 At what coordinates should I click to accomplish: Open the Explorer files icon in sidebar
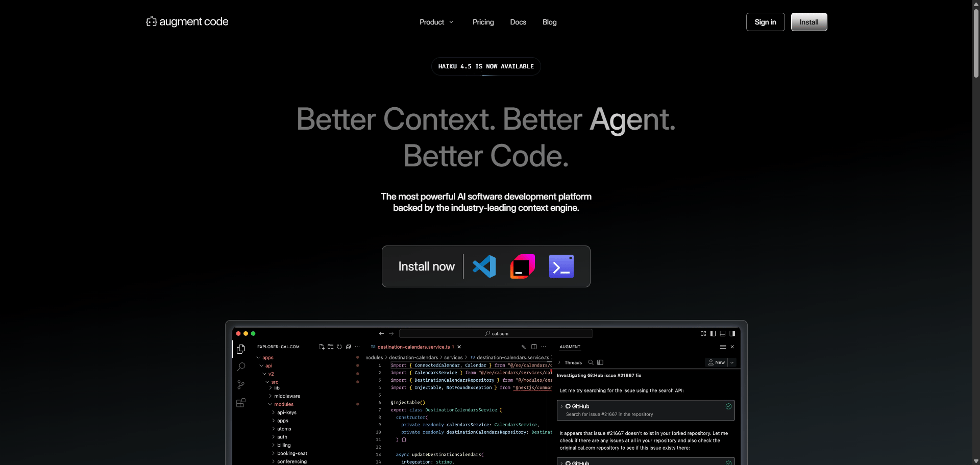241,349
